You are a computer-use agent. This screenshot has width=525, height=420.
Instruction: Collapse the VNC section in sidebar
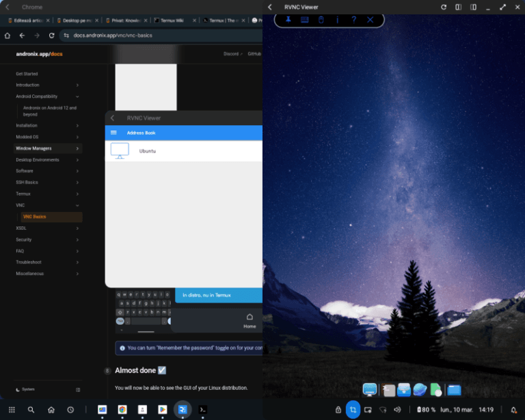(x=77, y=205)
